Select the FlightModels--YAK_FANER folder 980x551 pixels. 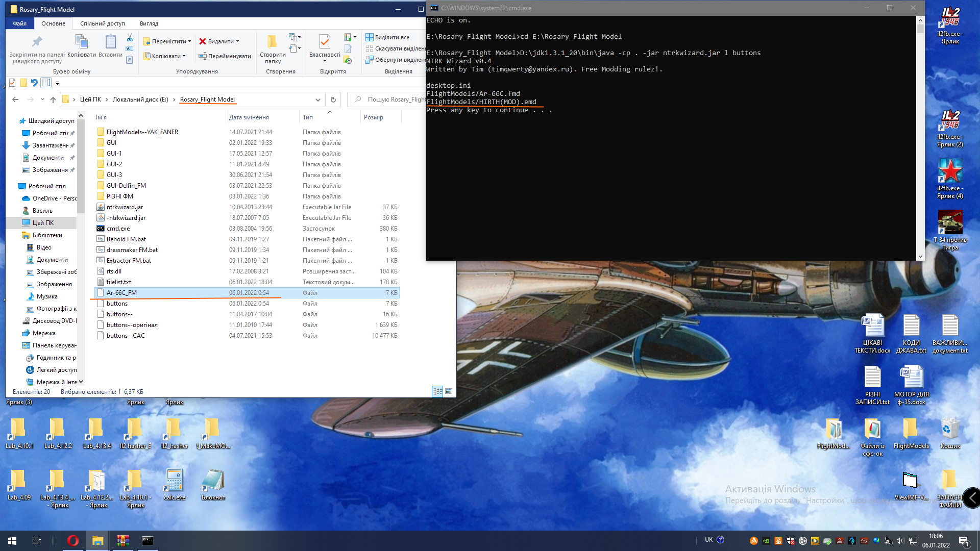142,132
